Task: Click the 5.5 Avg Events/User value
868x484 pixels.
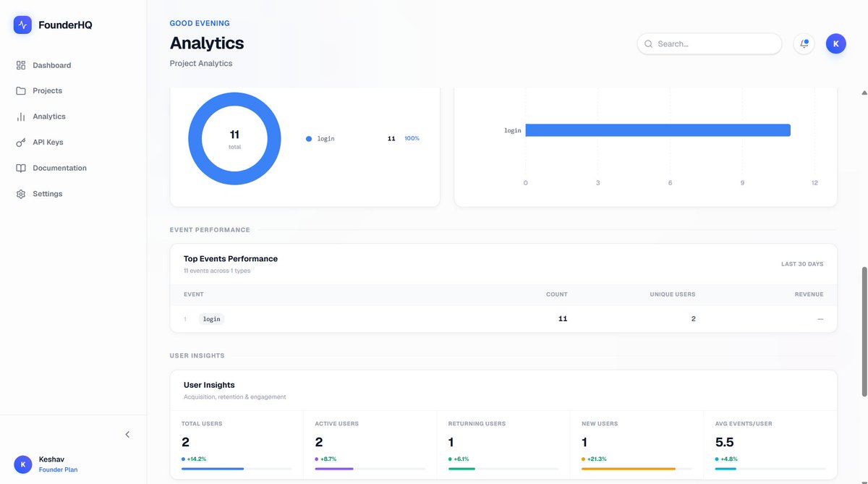Action: click(725, 442)
